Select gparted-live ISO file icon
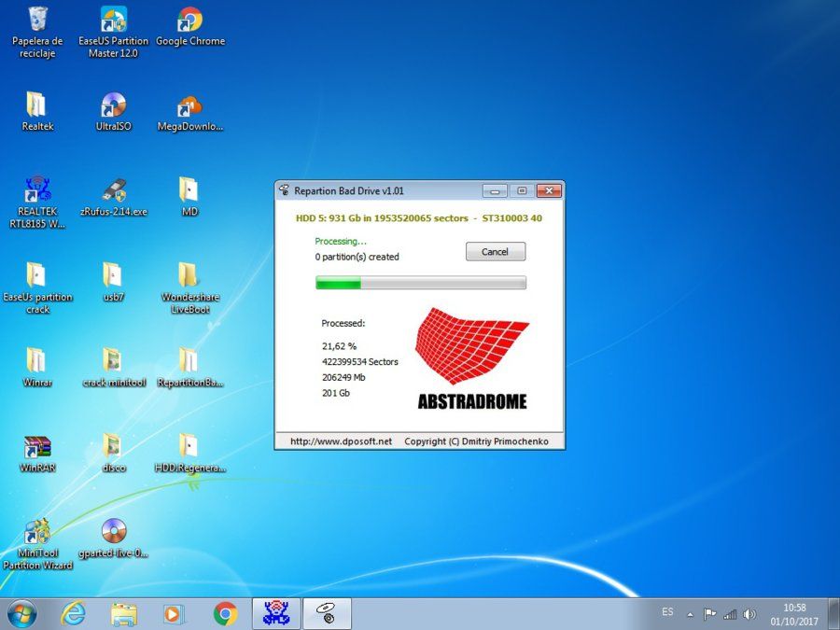Viewport: 840px width, 630px height. pyautogui.click(x=113, y=538)
